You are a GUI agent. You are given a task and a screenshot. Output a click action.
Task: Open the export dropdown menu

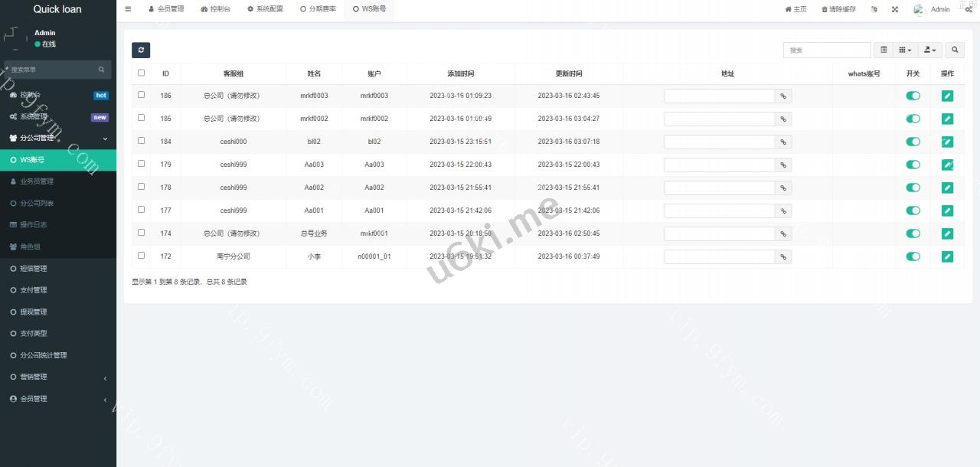[x=929, y=51]
